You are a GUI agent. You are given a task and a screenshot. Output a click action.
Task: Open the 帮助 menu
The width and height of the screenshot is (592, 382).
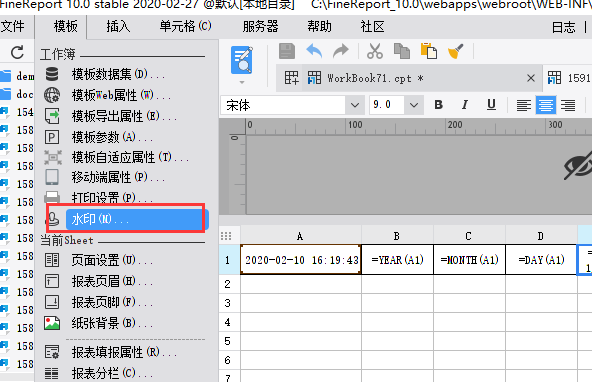coord(319,27)
